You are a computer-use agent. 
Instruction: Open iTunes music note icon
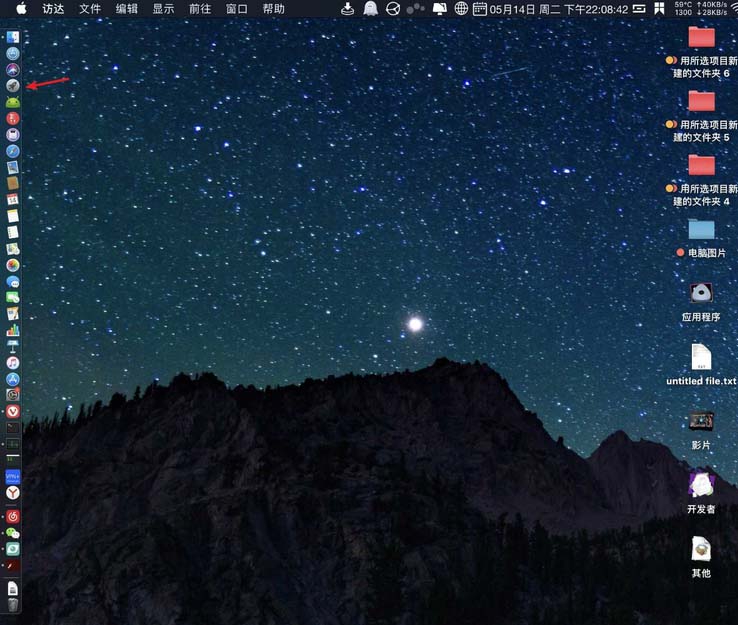coord(13,363)
